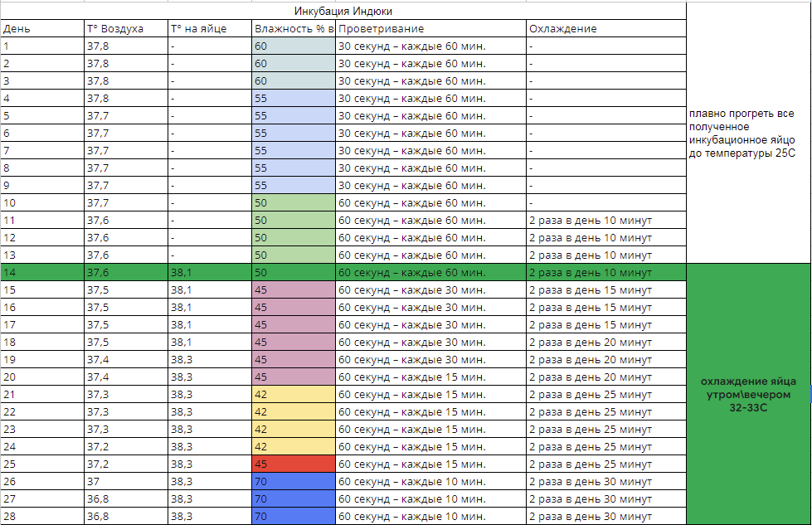
Task: Select ventilation cell in day 9 row
Action: pos(430,185)
